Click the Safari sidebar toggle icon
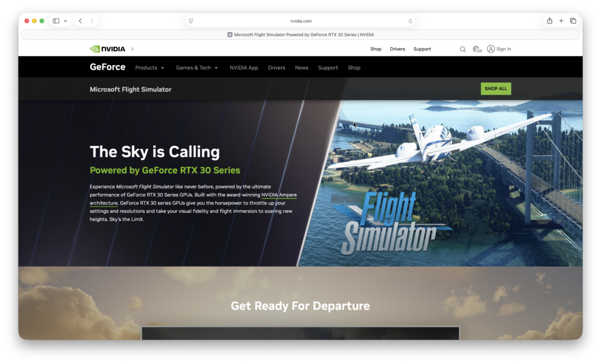The image size is (601, 364). 56,21
